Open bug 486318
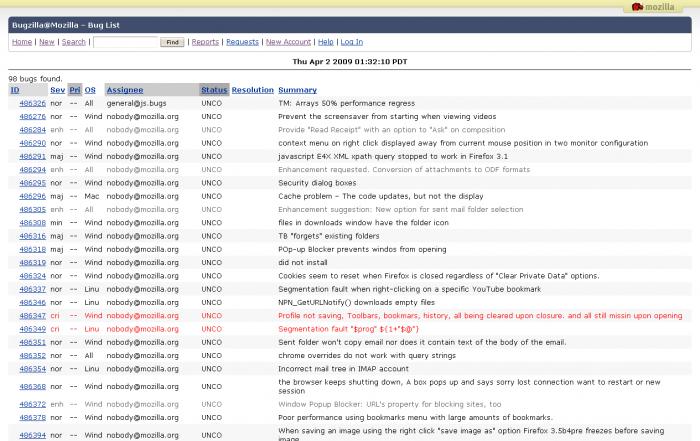The width and height of the screenshot is (700, 441). (33, 250)
